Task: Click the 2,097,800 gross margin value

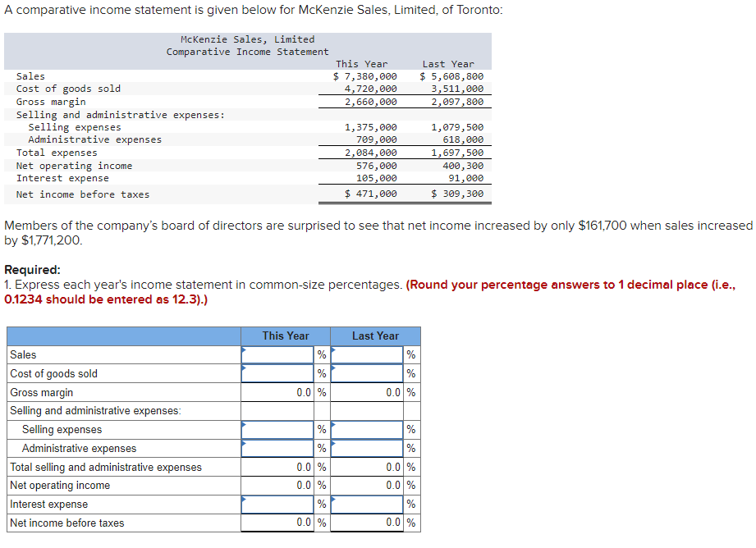Action: tap(457, 102)
